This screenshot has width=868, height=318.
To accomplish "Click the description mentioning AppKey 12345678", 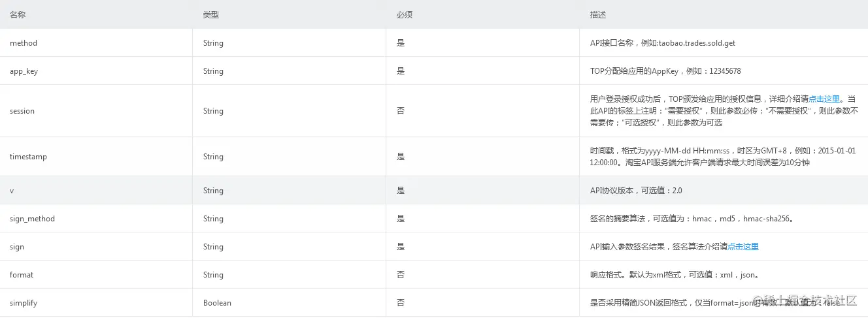I will click(665, 71).
